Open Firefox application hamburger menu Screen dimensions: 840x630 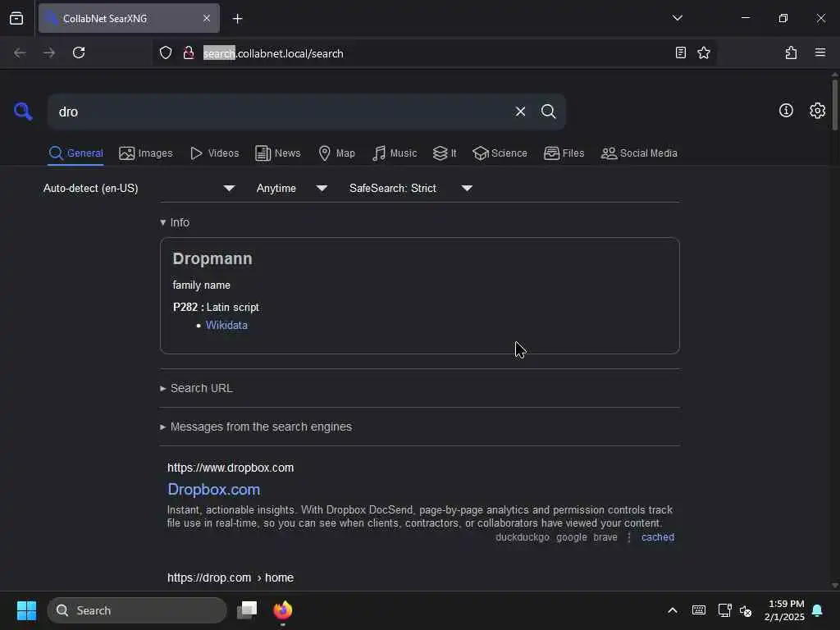click(819, 52)
